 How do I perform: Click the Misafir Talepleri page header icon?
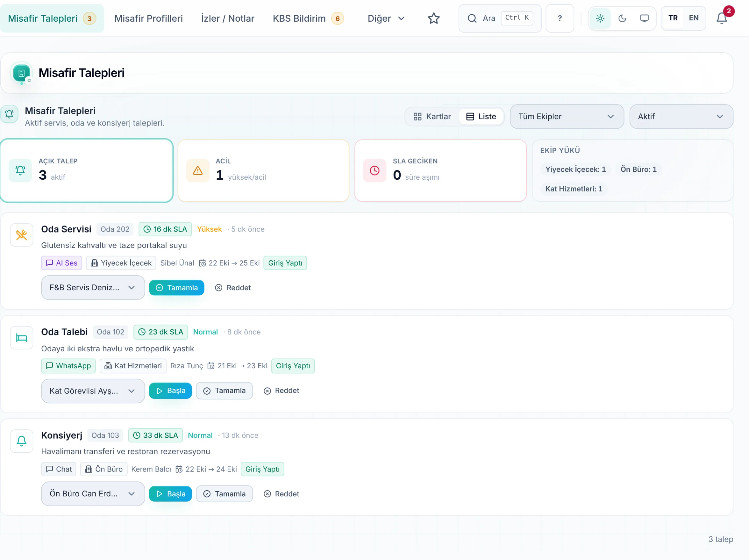coord(21,73)
